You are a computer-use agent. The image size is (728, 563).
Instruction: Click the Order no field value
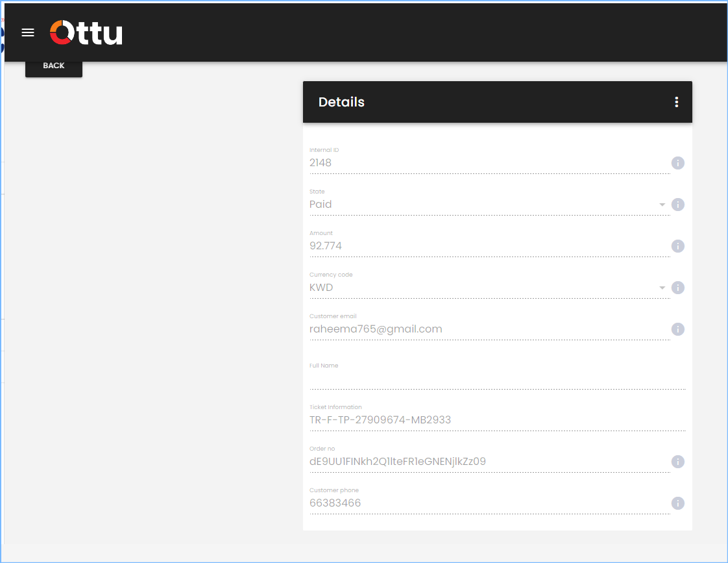[398, 461]
